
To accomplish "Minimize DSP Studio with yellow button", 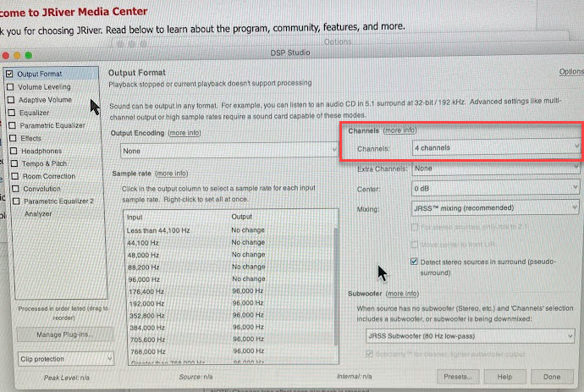I will [x=17, y=56].
